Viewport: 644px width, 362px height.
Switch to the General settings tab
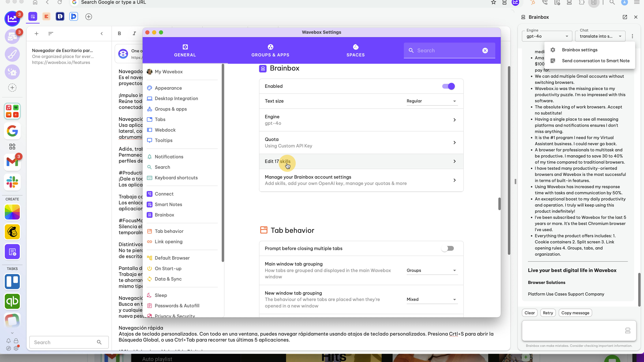[x=185, y=50]
